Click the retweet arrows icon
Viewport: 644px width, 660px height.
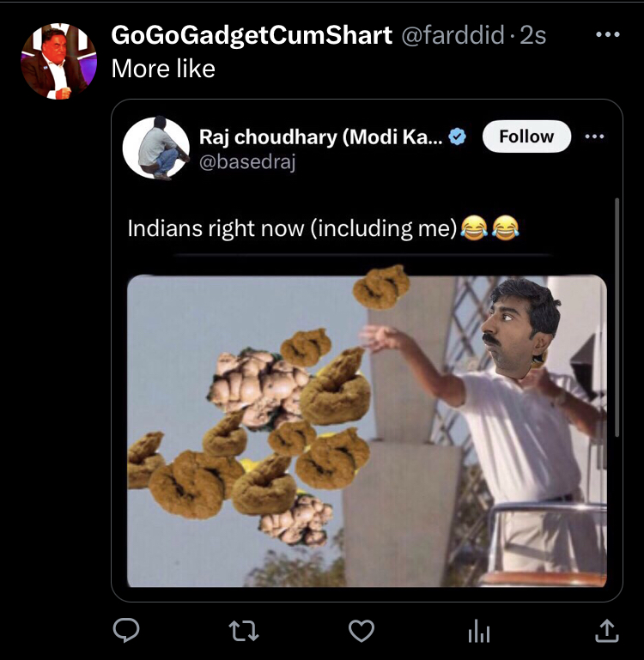pos(244,631)
